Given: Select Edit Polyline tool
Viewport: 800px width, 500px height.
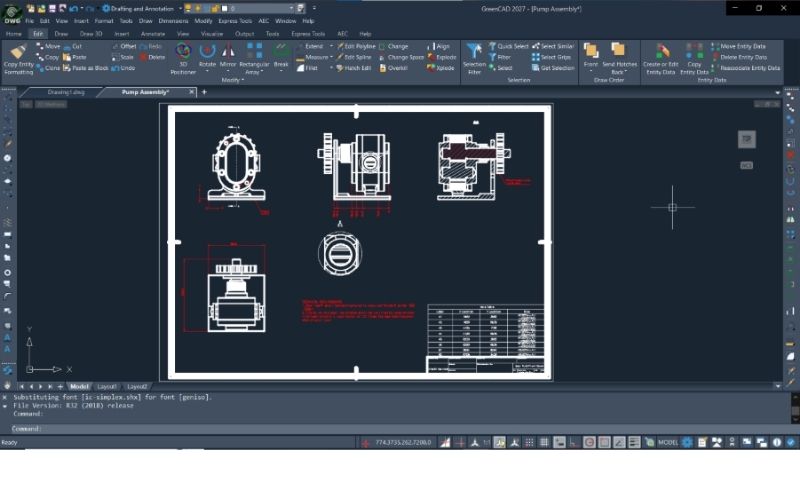Looking at the screenshot, I should pyautogui.click(x=356, y=46).
